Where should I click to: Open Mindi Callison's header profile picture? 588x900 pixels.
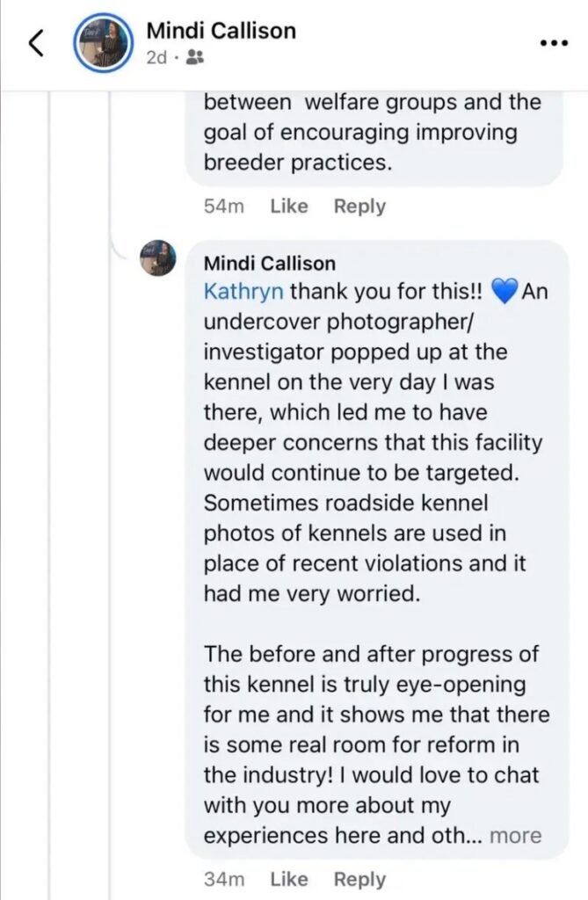(x=101, y=43)
